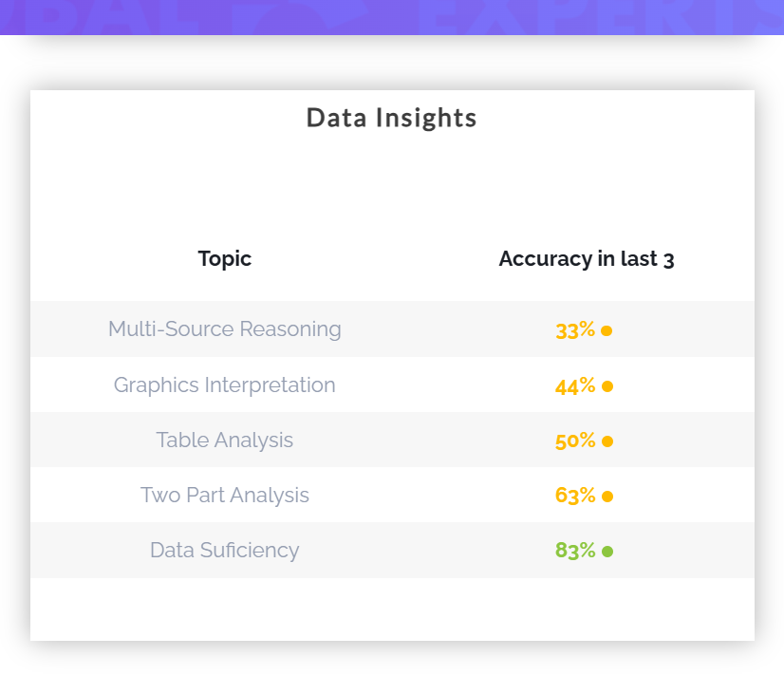The height and width of the screenshot is (694, 784).
Task: Click the 33% accuracy value
Action: tap(575, 330)
